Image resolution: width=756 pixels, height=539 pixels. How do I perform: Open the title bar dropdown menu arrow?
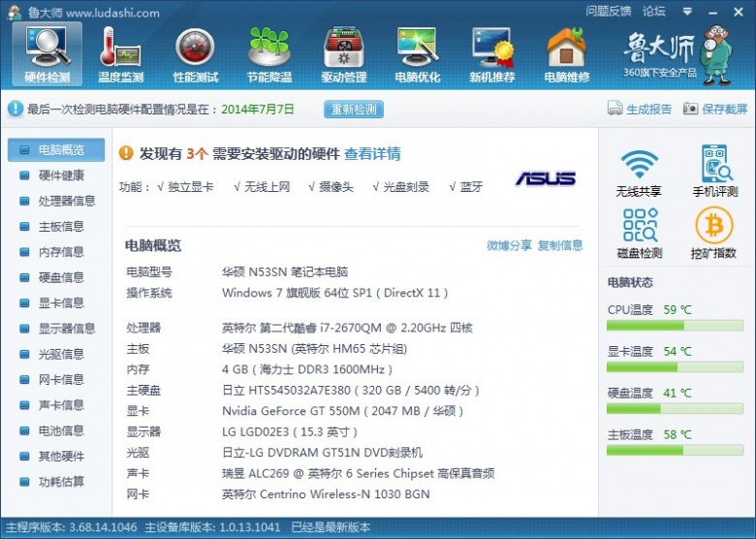coord(687,11)
